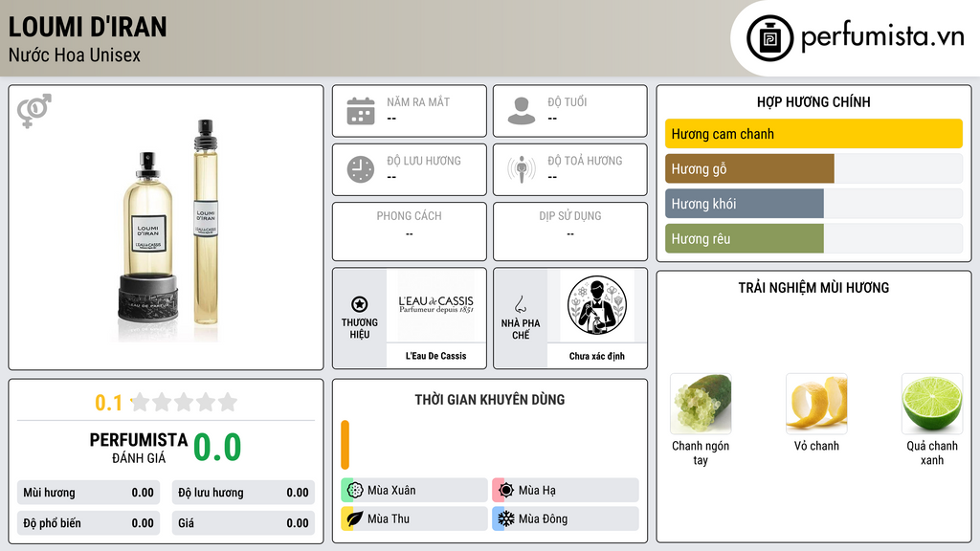
Task: Click the Mùi hương score row
Action: (88, 493)
